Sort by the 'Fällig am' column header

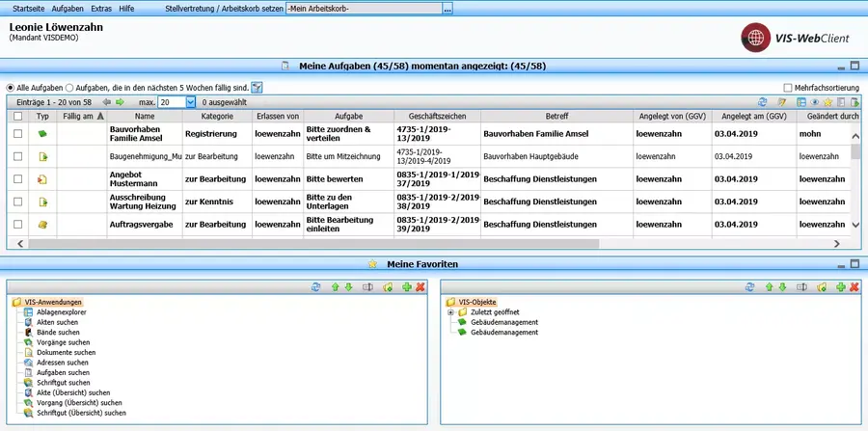(77, 116)
